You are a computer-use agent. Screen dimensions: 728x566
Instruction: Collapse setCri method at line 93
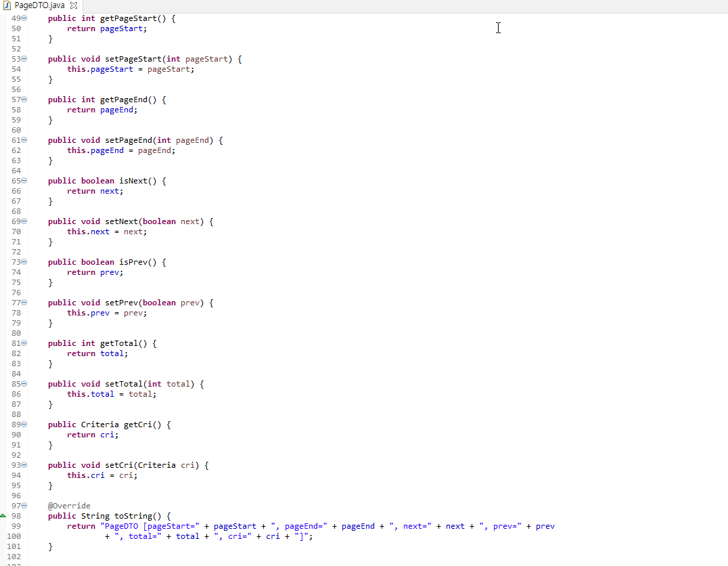point(24,464)
